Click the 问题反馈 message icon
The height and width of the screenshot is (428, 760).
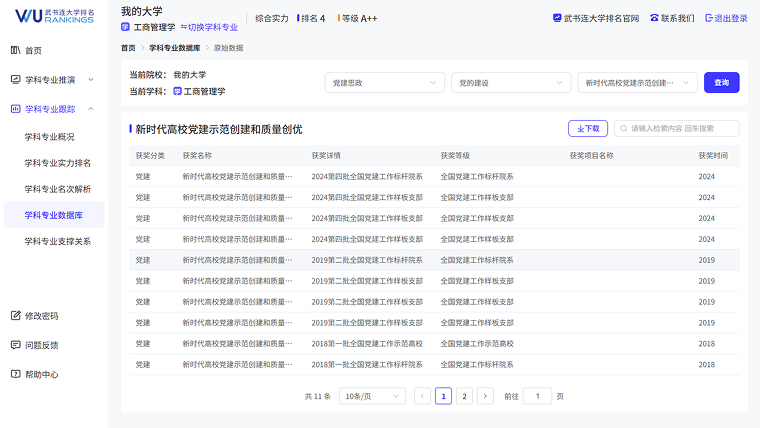coord(16,345)
